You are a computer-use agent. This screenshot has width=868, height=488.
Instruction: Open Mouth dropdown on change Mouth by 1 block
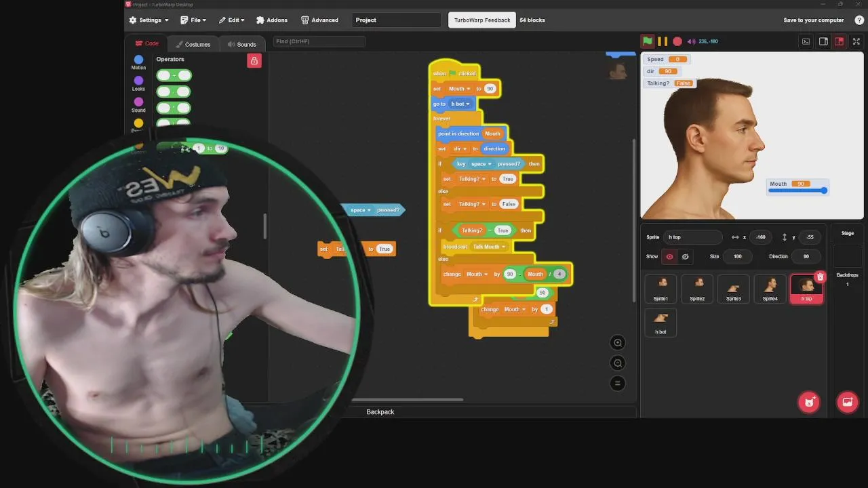click(x=513, y=309)
